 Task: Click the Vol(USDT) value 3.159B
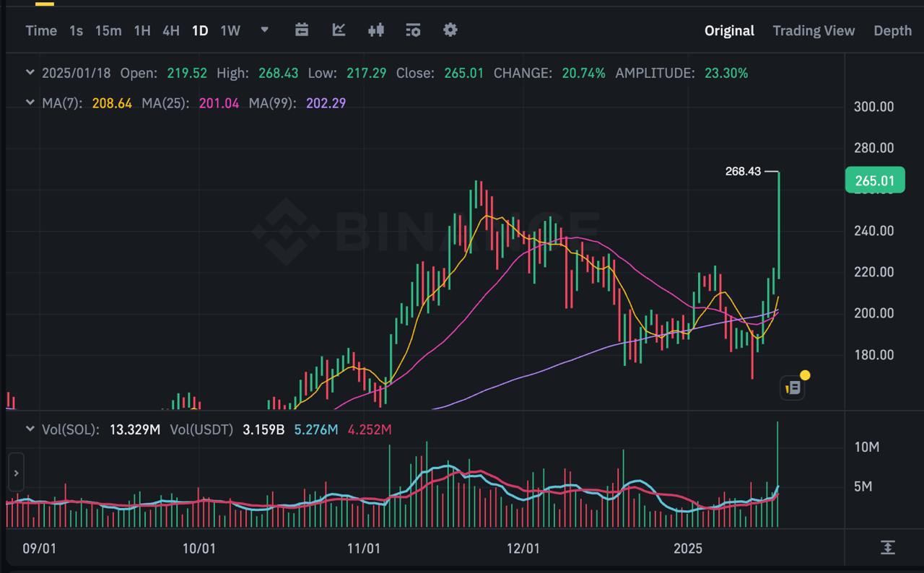pyautogui.click(x=263, y=429)
